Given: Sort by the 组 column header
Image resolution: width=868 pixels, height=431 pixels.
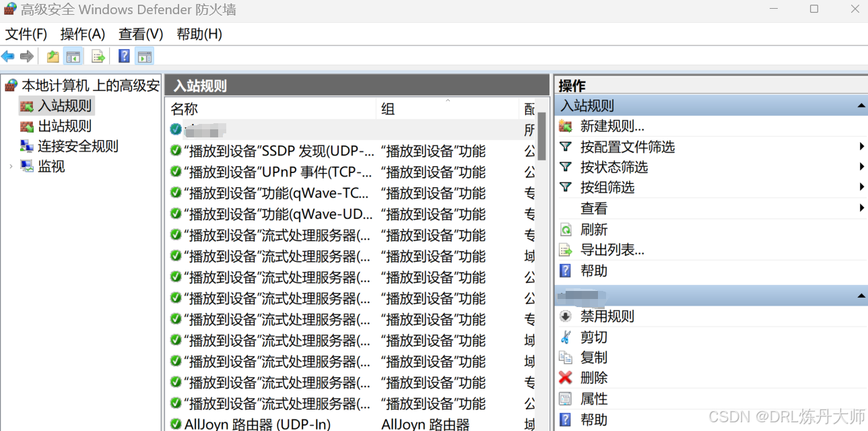Looking at the screenshot, I should click(x=447, y=108).
